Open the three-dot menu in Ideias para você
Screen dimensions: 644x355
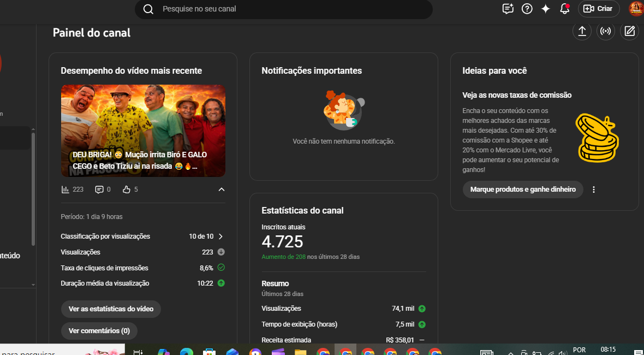coord(594,190)
